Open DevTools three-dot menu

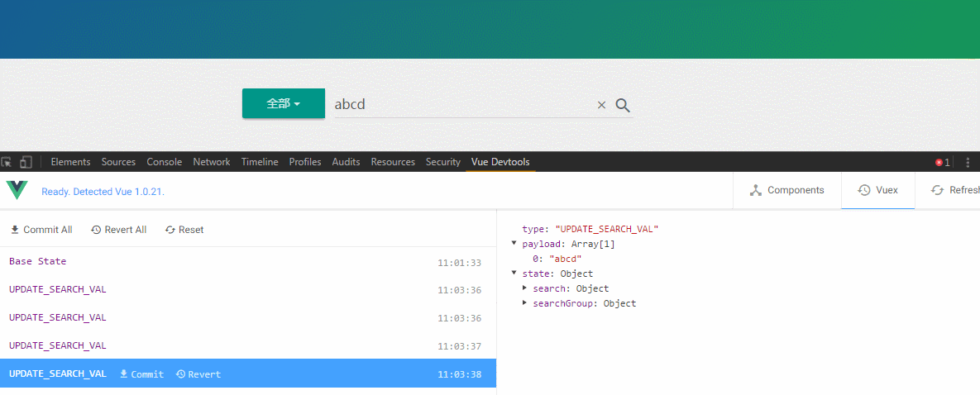pyautogui.click(x=968, y=163)
